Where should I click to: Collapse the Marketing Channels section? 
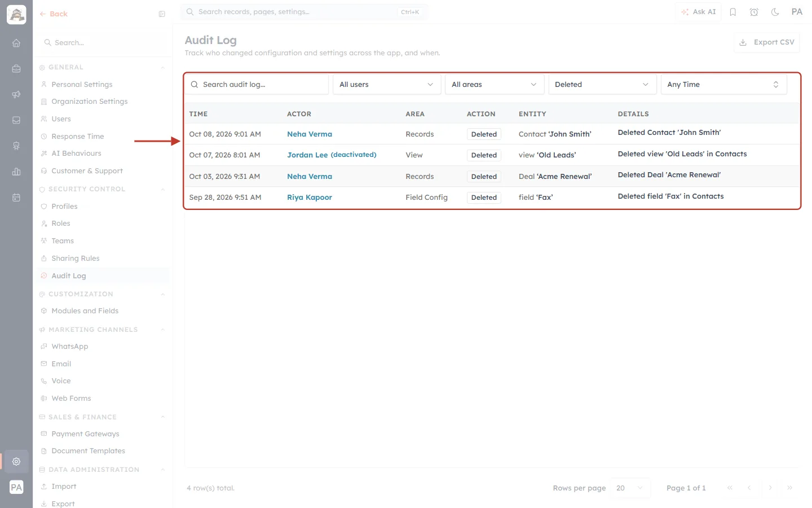162,330
